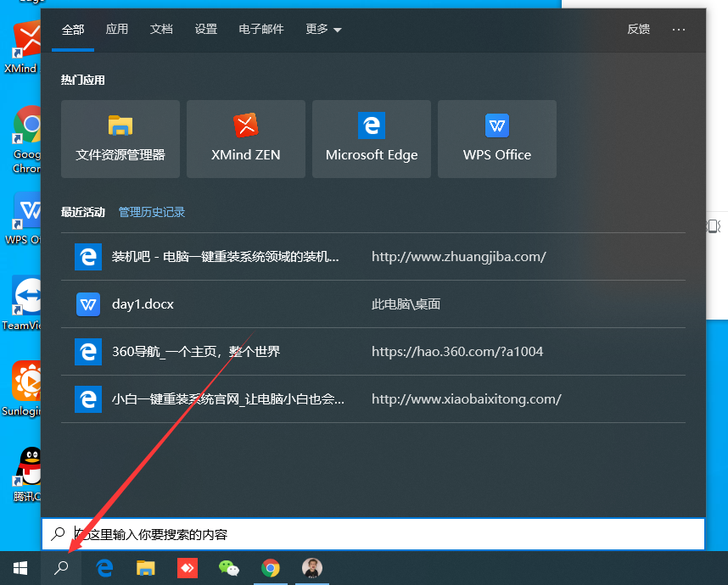The image size is (728, 585).
Task: Open 文件资源管理器 hot app tile
Action: (120, 139)
